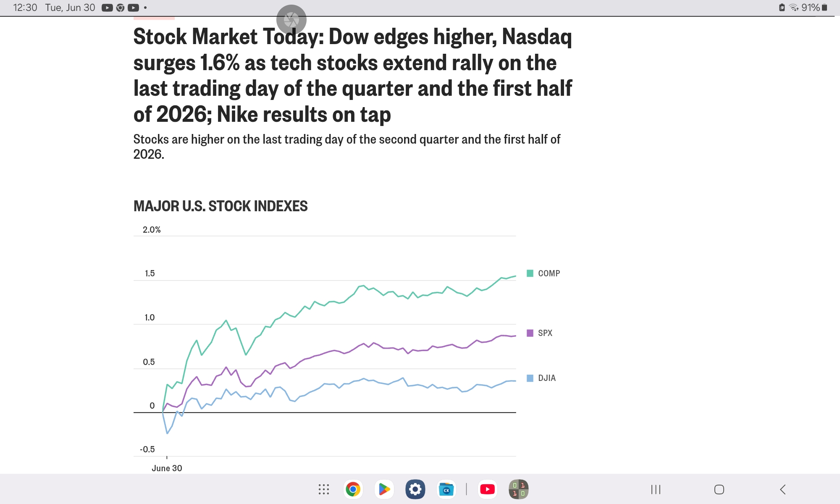Select the DJIA blue legend swatch
The height and width of the screenshot is (504, 840).
click(x=530, y=378)
